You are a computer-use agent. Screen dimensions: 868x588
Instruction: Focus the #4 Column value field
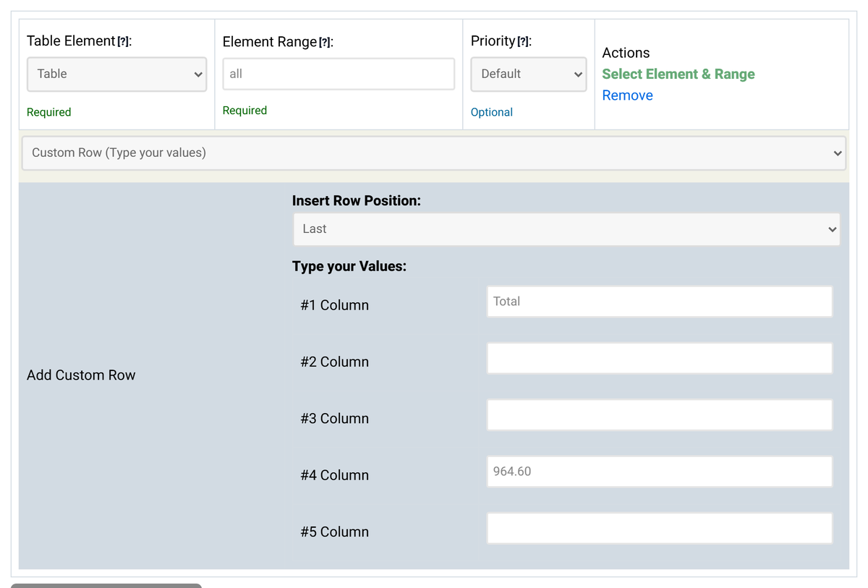click(660, 472)
